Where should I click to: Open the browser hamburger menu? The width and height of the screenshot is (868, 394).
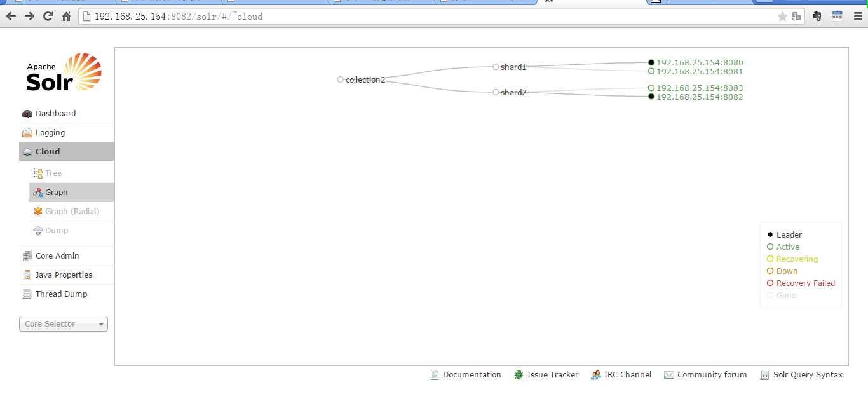[858, 17]
